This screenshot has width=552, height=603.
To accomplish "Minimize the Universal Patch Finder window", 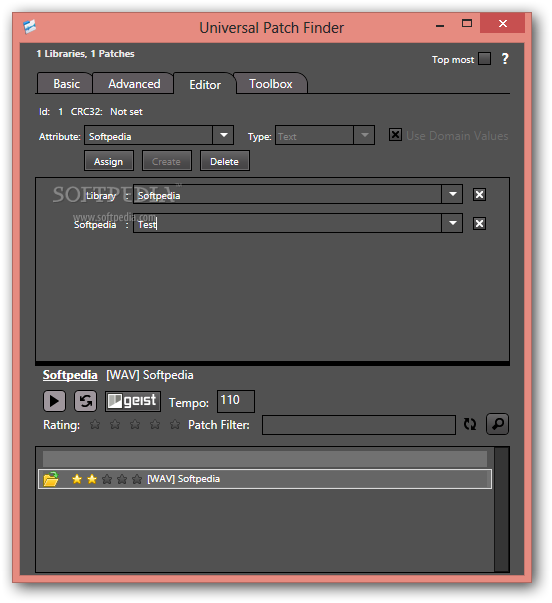I will tap(440, 25).
